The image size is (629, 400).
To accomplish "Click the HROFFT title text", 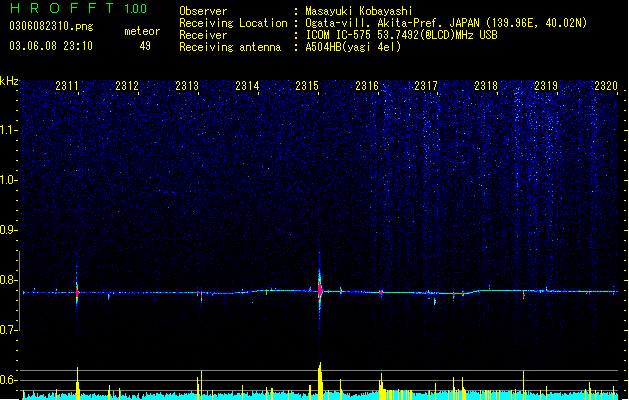I will pos(62,8).
